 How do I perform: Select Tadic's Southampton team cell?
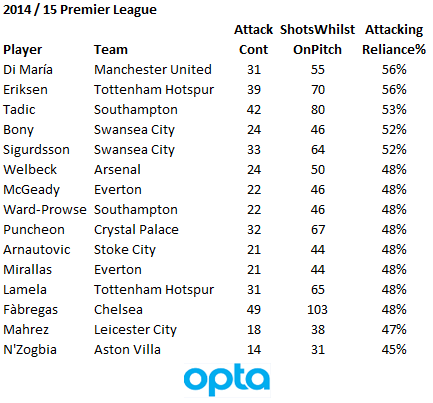point(136,110)
